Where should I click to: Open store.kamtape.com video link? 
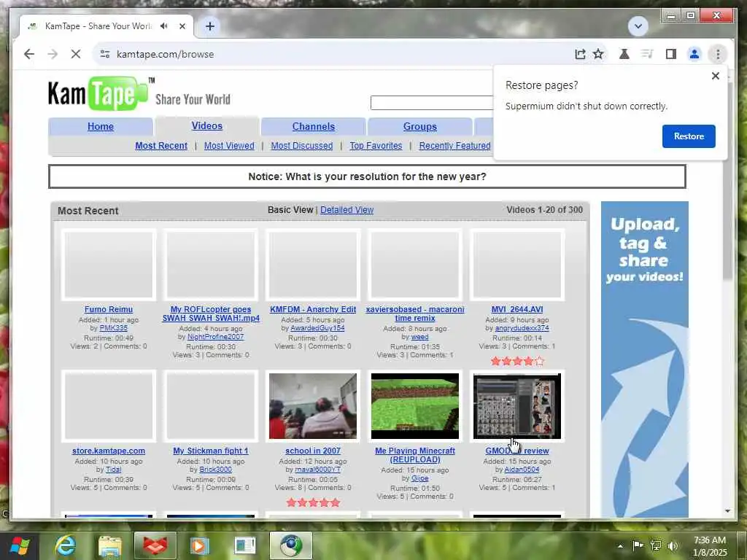(x=109, y=451)
